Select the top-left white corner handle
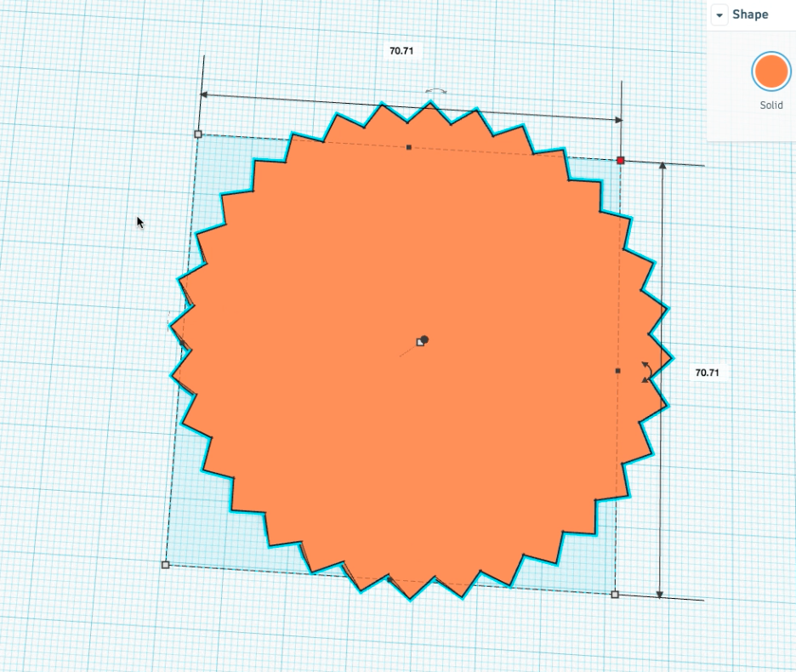This screenshot has width=796, height=672. [x=198, y=134]
